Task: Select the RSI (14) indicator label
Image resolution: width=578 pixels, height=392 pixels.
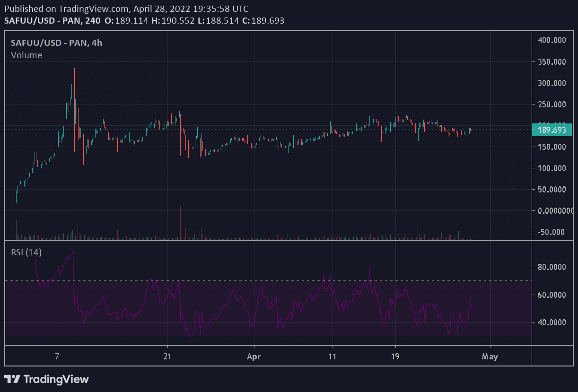Action: click(x=26, y=253)
